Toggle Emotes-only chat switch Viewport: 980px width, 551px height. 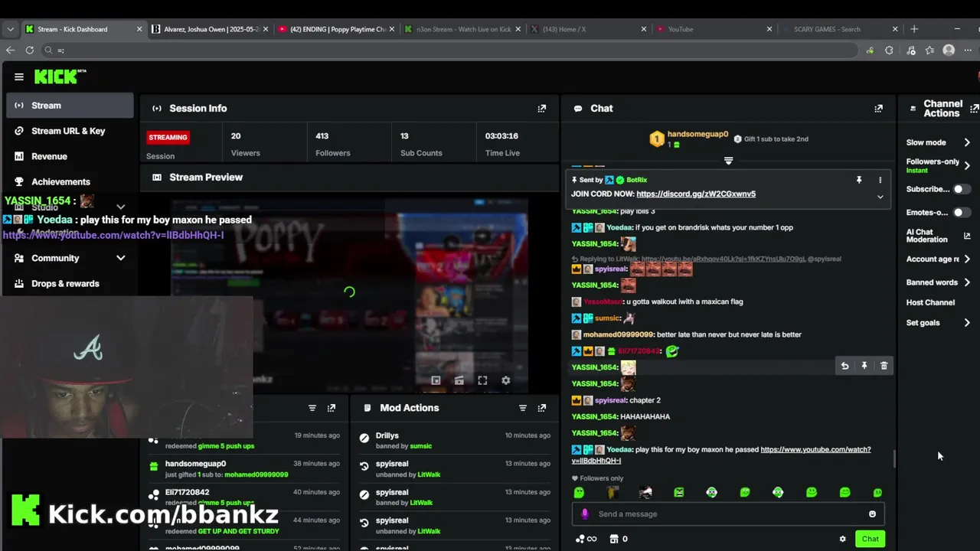click(x=962, y=212)
